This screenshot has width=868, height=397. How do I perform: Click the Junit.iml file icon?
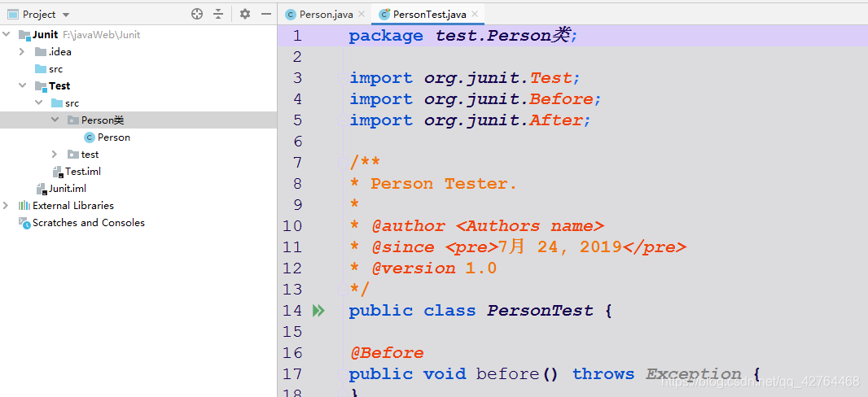42,189
